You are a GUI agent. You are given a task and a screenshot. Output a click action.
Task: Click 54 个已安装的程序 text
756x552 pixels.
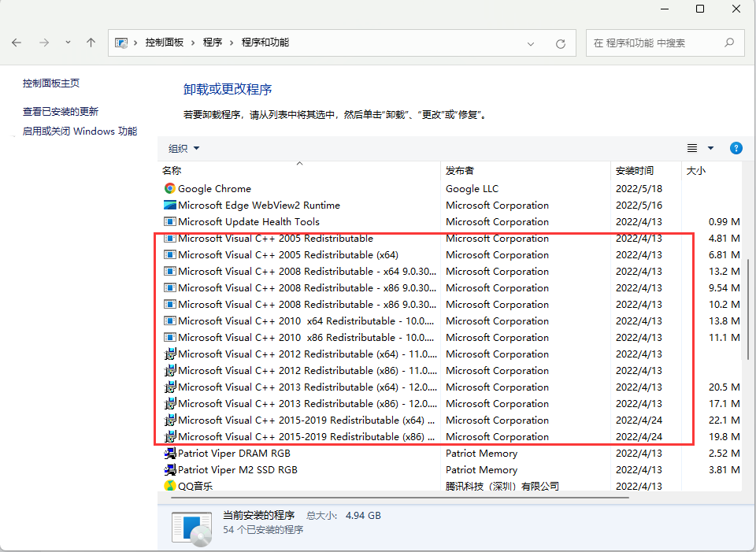point(263,529)
